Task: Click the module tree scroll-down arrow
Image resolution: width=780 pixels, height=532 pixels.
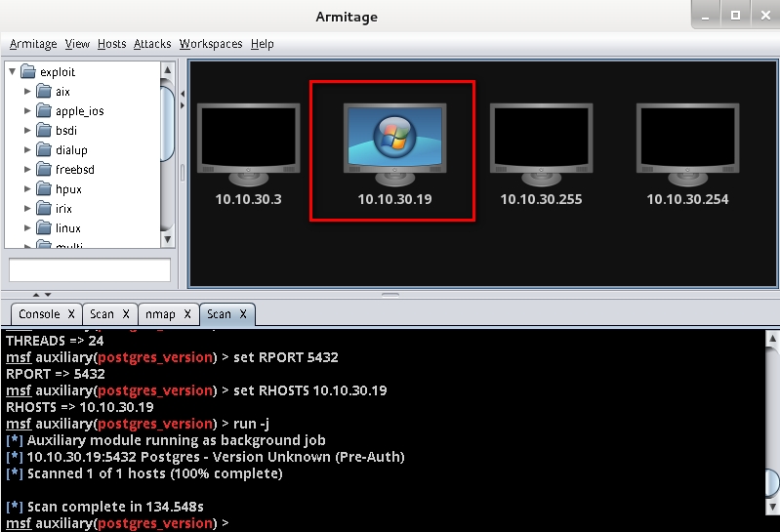Action: (168, 239)
